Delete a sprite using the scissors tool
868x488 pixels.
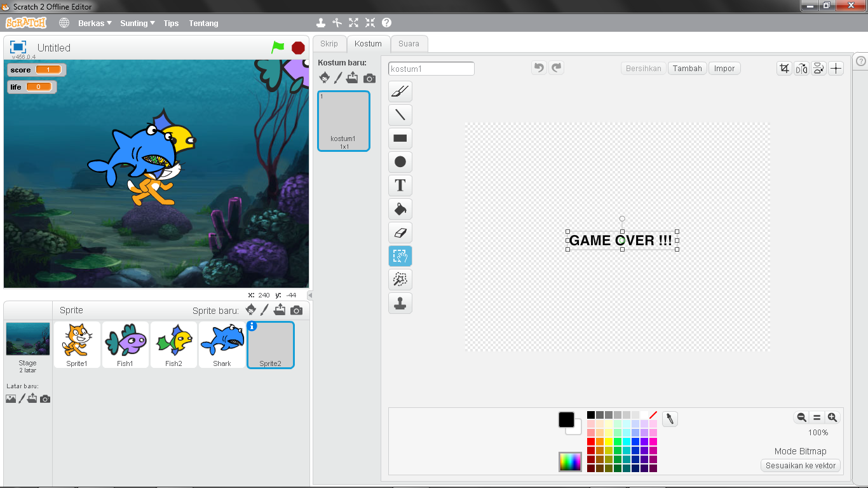[337, 23]
